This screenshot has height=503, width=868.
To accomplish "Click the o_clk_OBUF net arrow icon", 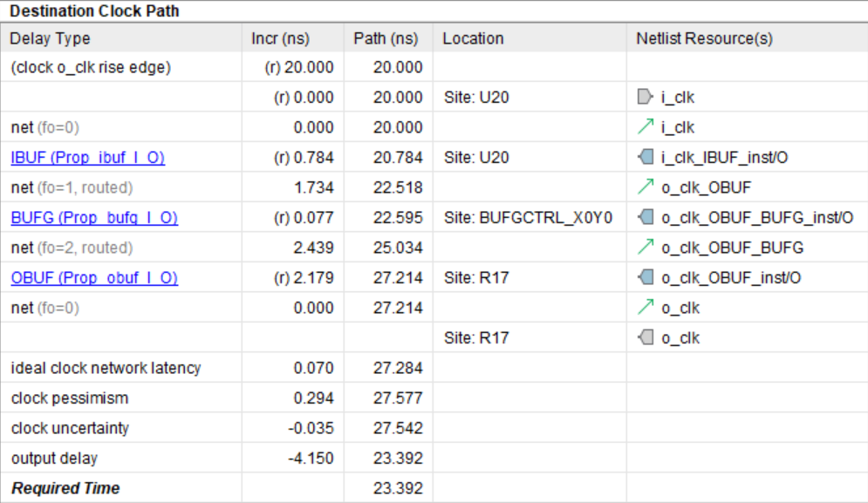I will 645,187.
